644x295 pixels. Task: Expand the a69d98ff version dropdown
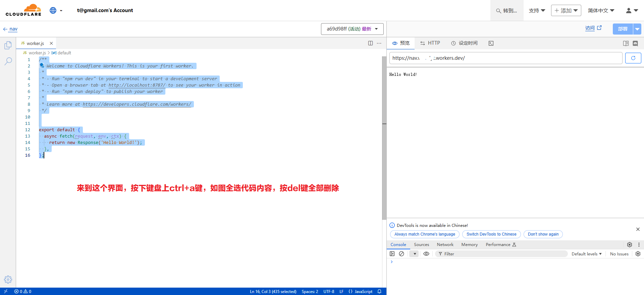[x=352, y=29]
